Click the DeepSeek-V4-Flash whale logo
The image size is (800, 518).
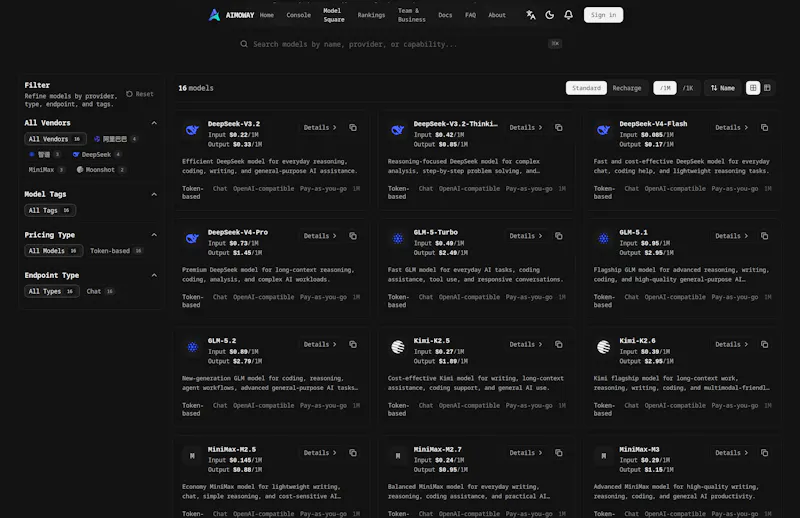[604, 130]
